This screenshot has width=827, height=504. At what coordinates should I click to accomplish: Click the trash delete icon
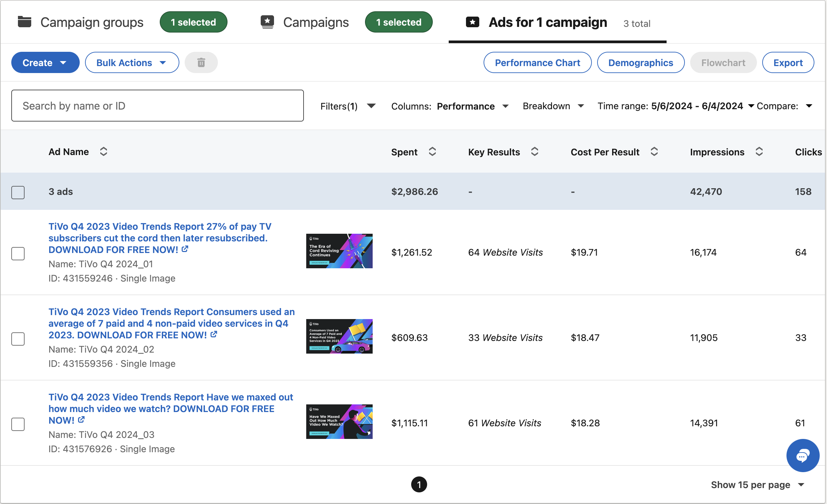tap(201, 62)
